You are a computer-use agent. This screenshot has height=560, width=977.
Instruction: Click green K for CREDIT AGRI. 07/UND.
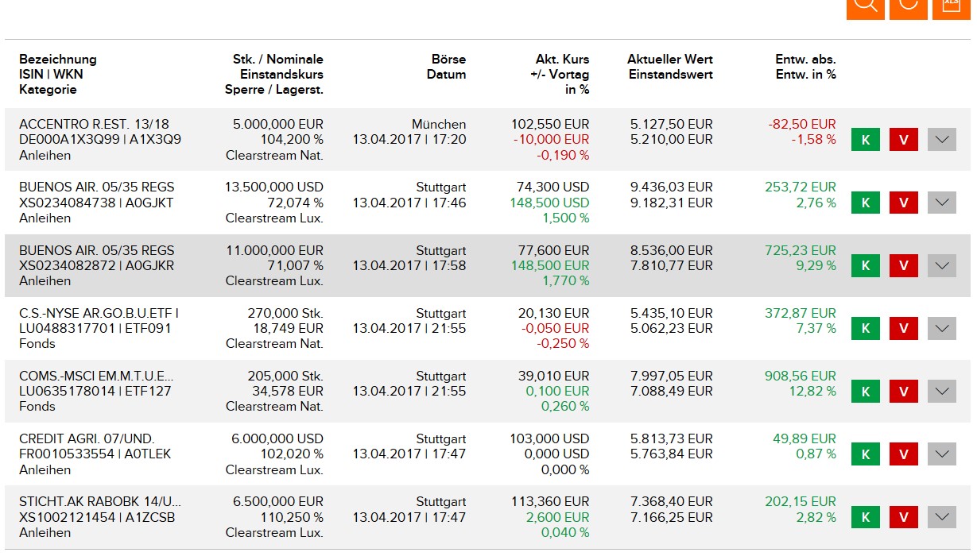[865, 454]
